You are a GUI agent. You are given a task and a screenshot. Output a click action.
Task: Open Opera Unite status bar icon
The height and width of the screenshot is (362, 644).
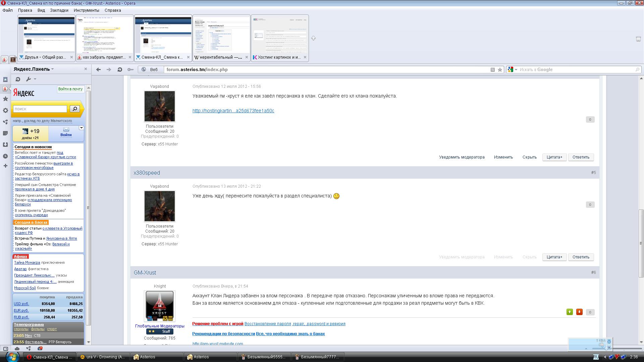(29, 349)
